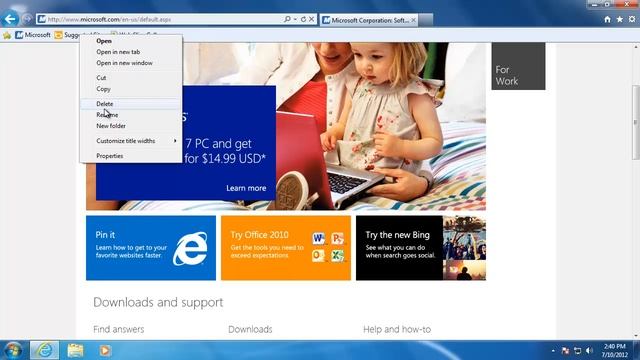
Task: Open the Tools gear menu
Action: tap(632, 19)
